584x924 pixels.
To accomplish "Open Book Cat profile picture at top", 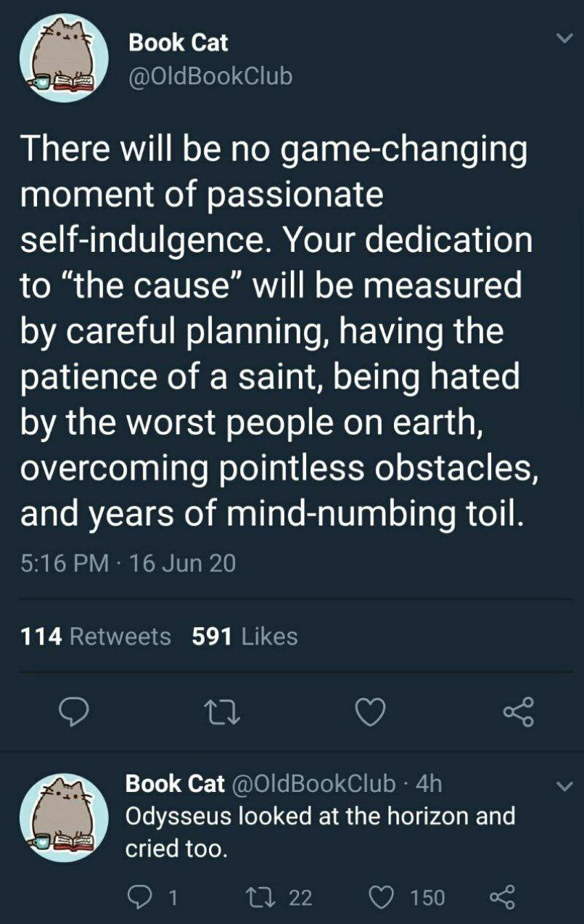I will [x=64, y=58].
